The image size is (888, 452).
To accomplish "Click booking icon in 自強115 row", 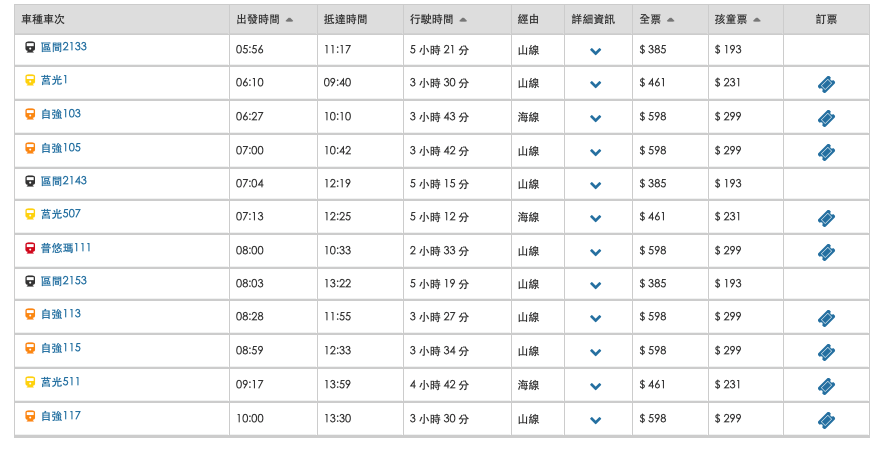I will coord(826,352).
